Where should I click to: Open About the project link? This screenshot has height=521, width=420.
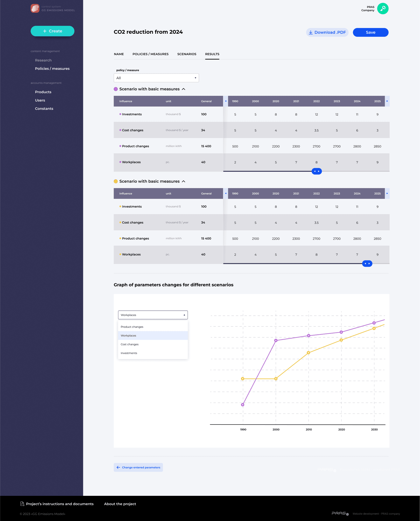point(120,504)
